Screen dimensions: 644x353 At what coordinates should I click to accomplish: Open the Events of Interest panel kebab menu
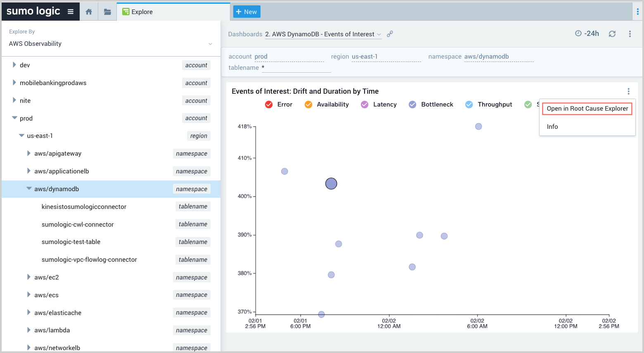[x=629, y=91]
